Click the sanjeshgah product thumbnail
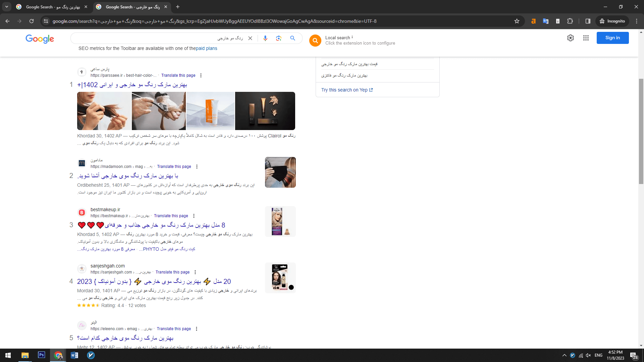The width and height of the screenshot is (644, 362). (x=280, y=278)
